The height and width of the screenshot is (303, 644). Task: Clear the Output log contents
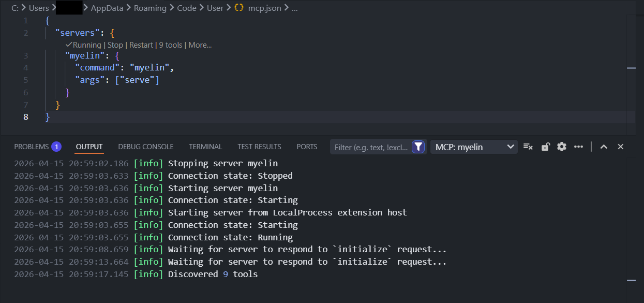tap(528, 147)
